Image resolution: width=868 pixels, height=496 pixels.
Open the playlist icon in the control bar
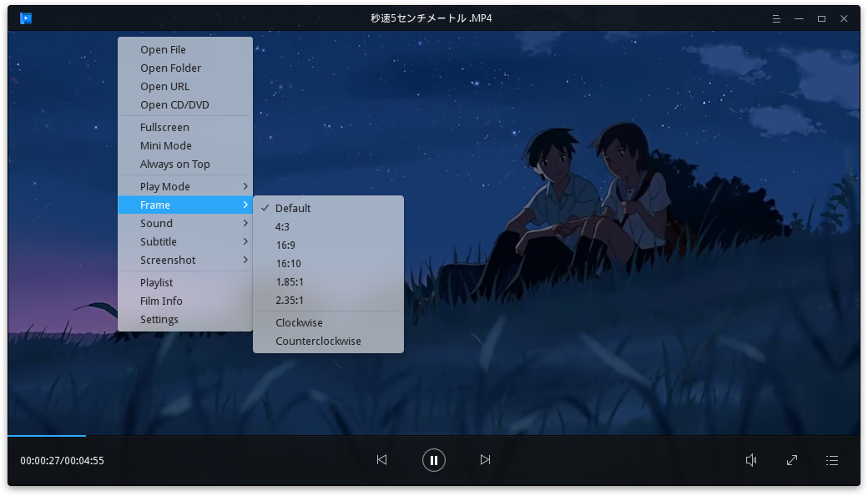(x=832, y=460)
